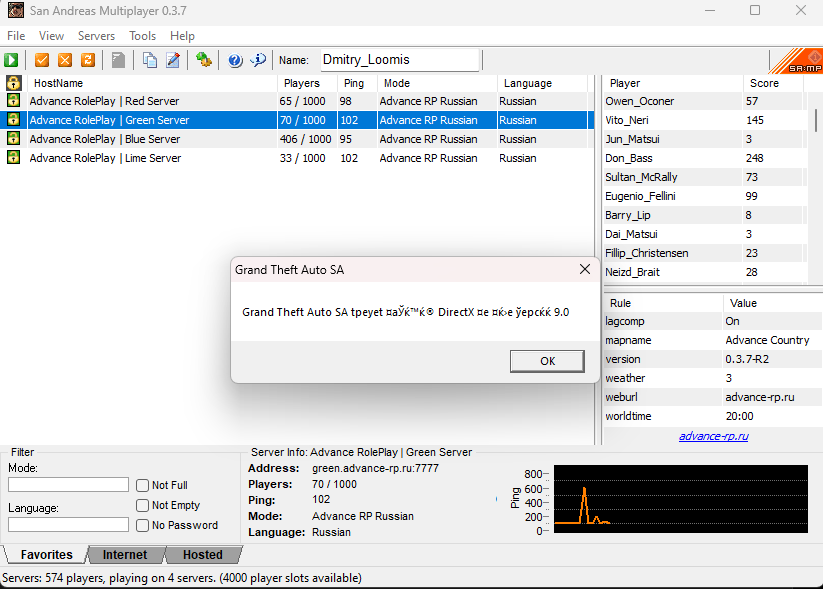The width and height of the screenshot is (823, 589).
Task: Open the View menu
Action: pyautogui.click(x=51, y=36)
